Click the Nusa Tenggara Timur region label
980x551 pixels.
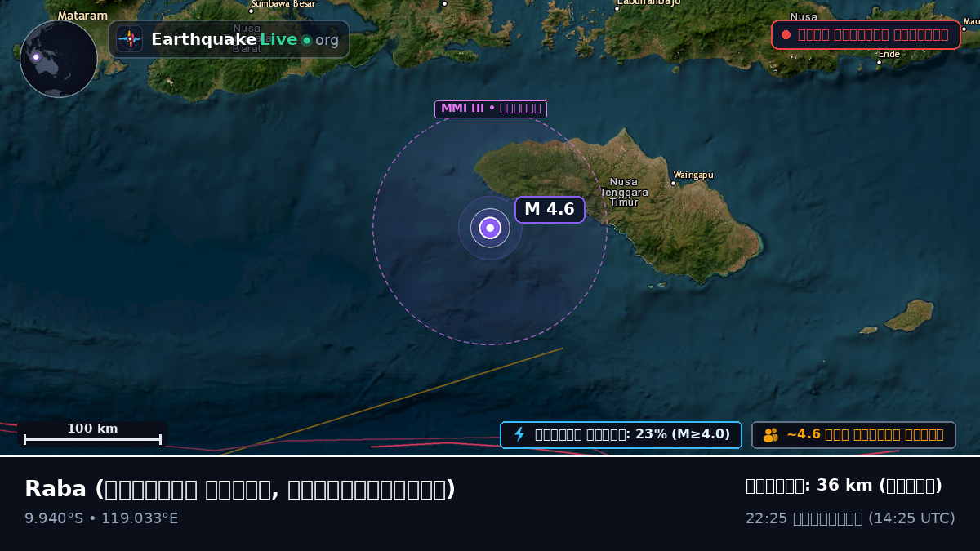click(624, 192)
